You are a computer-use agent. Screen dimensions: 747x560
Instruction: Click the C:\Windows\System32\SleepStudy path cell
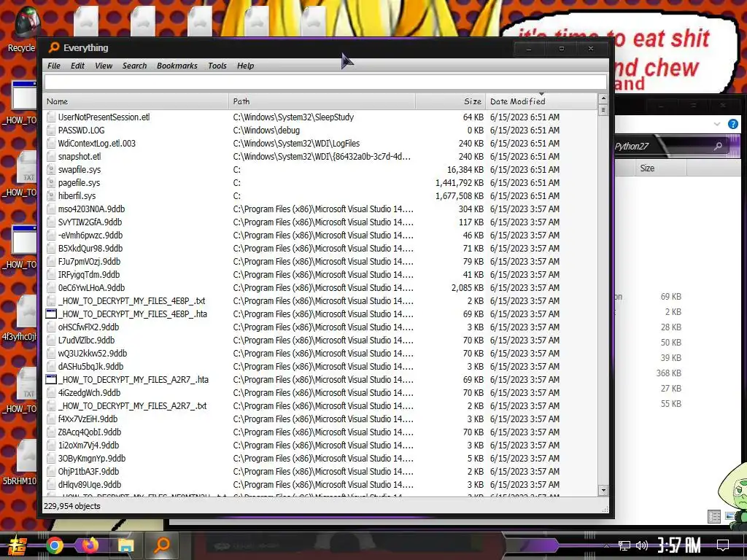point(293,117)
